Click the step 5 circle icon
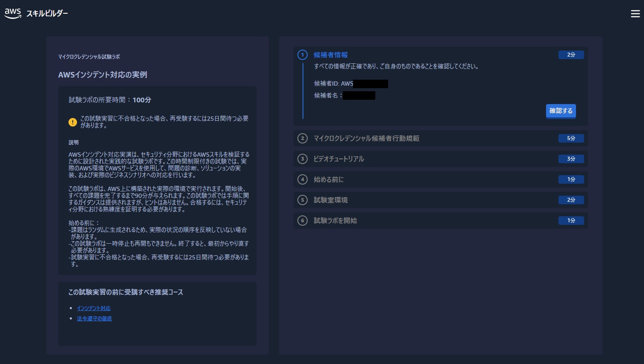This screenshot has width=644, height=364. (x=303, y=200)
